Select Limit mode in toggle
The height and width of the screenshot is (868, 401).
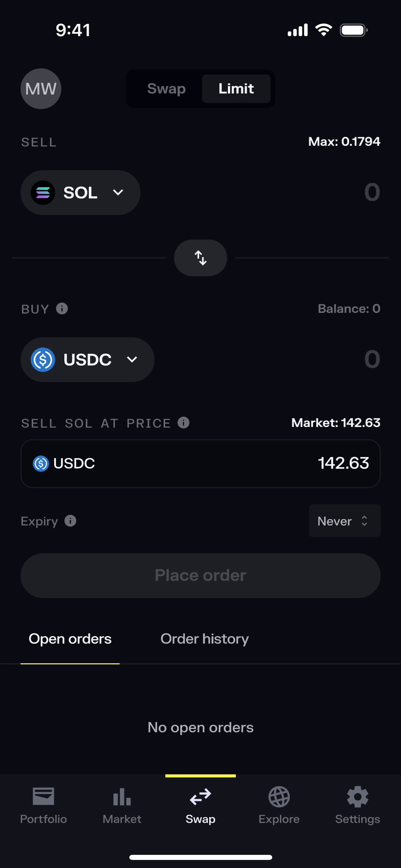point(236,89)
